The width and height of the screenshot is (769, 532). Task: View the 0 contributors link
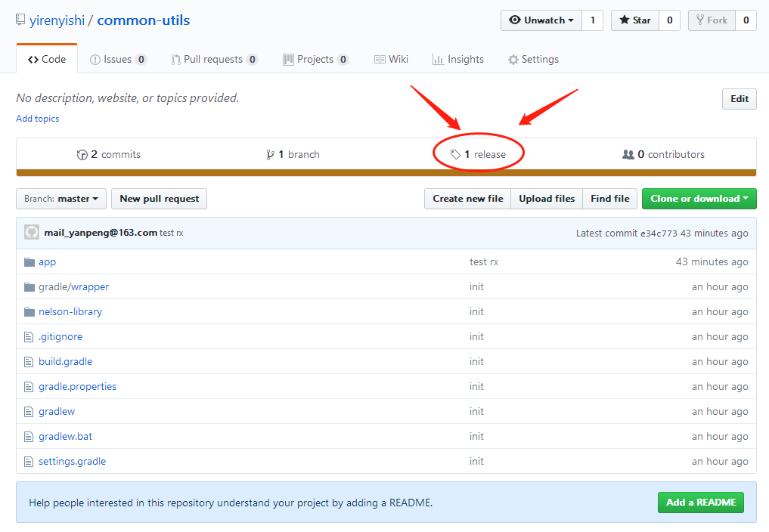pyautogui.click(x=663, y=155)
